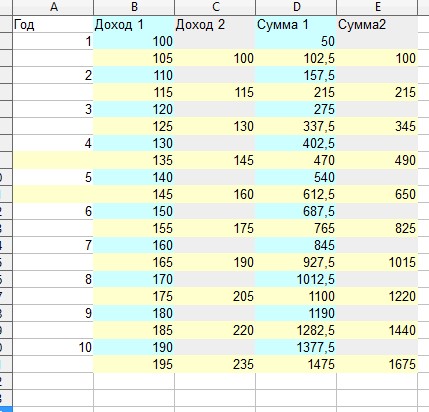This screenshot has height=412, width=429.
Task: Click the cell with value 150
Action: pyautogui.click(x=134, y=211)
